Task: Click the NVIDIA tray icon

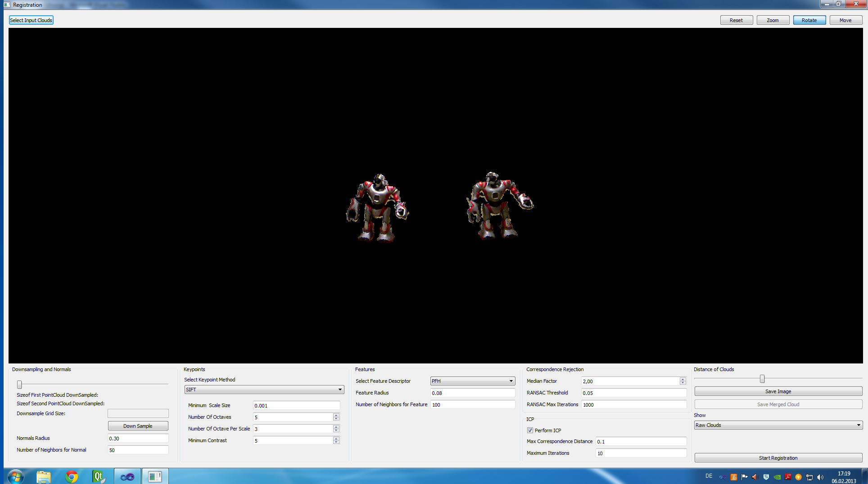Action: (777, 477)
